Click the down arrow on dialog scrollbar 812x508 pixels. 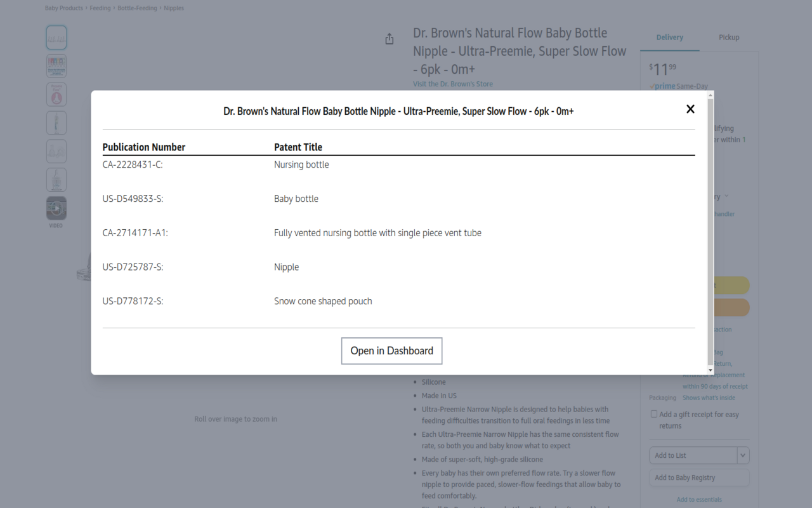pyautogui.click(x=710, y=370)
